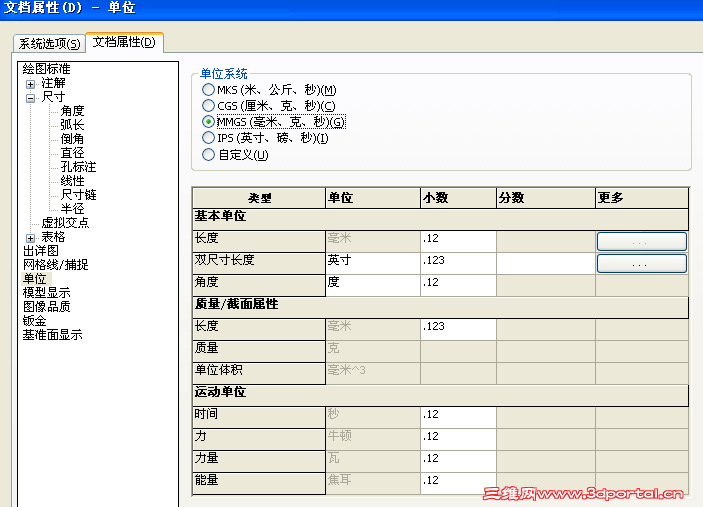703x507 pixels.
Task: Click the greyed 毫米^3 unit cell
Action: 373,373
